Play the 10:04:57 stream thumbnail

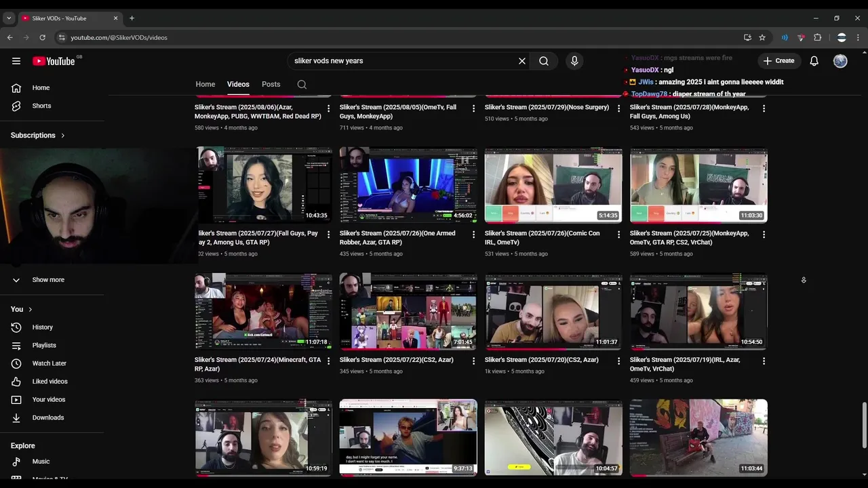coord(553,438)
